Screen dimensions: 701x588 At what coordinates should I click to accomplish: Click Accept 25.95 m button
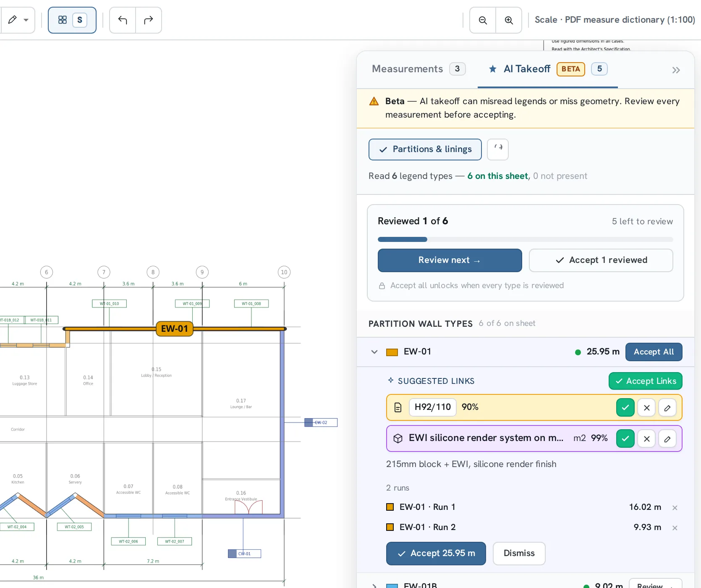tap(436, 554)
